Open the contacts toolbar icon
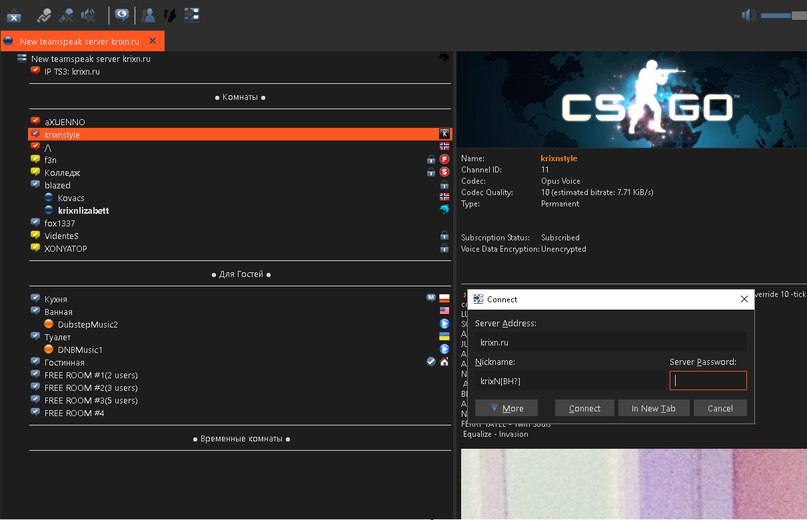 tap(148, 15)
